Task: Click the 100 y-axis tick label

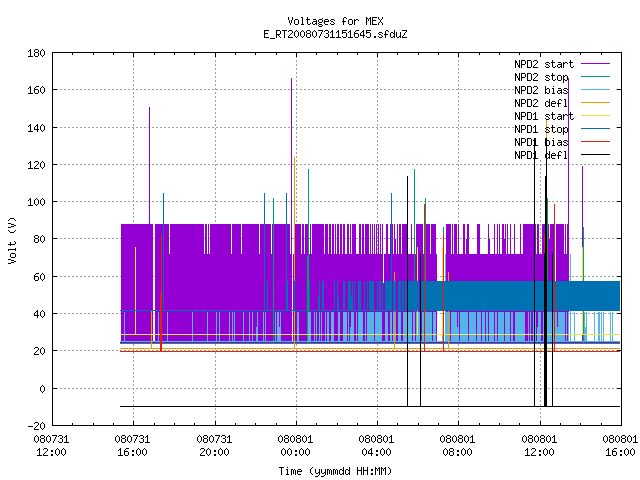Action: pyautogui.click(x=36, y=202)
